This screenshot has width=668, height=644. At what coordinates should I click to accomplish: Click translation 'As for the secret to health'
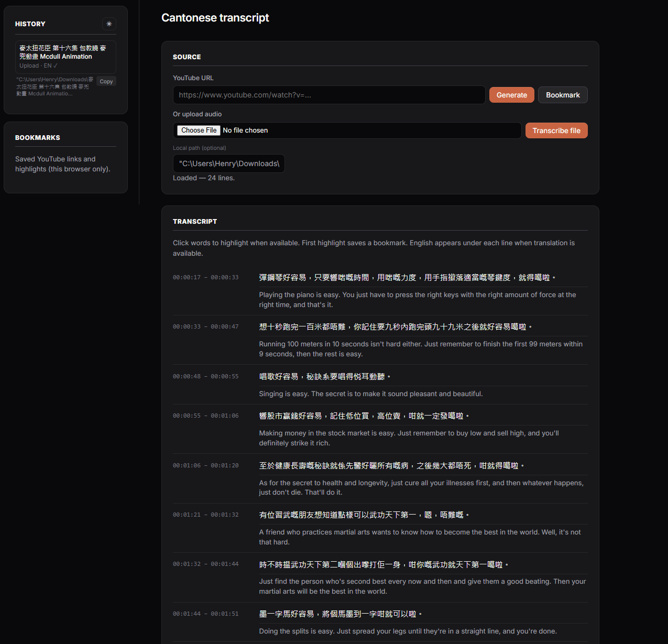click(421, 487)
